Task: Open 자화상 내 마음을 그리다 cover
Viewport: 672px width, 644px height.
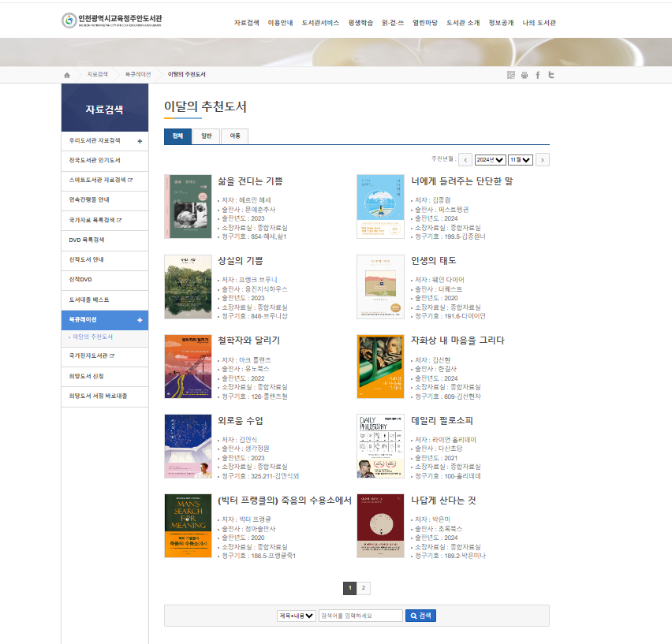Action: click(381, 367)
